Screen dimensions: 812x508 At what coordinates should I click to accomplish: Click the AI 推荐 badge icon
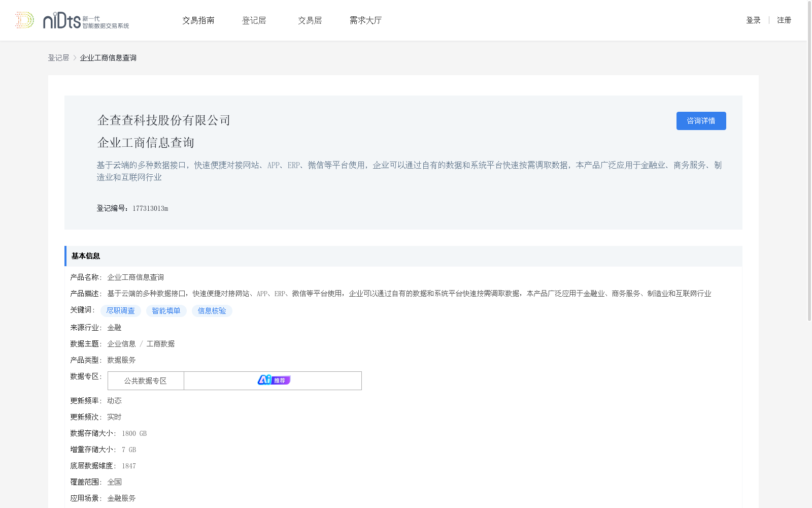(274, 380)
